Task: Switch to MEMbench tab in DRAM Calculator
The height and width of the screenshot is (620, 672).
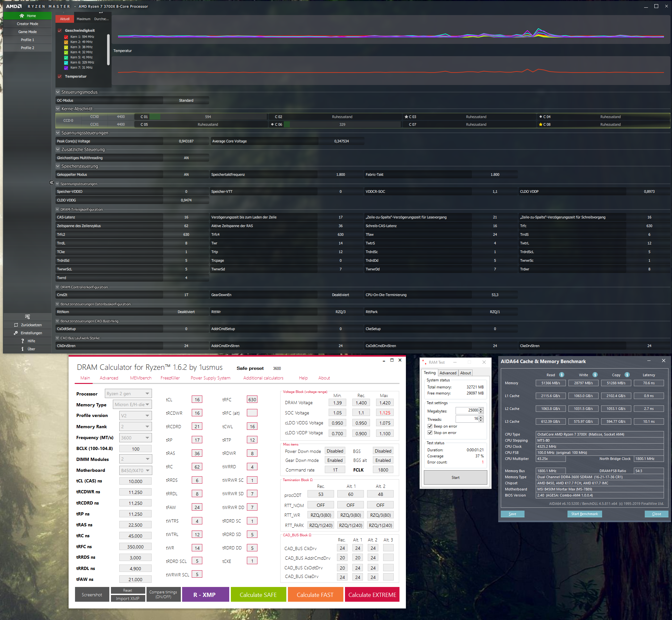Action: (x=140, y=378)
